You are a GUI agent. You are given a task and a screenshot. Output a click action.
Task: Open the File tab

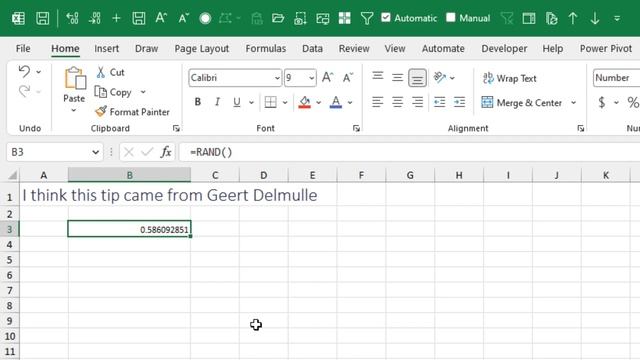point(23,49)
